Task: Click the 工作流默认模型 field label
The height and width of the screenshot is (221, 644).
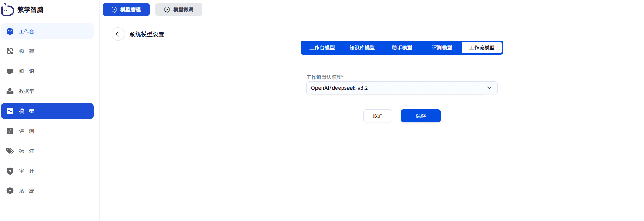Action: pyautogui.click(x=325, y=77)
